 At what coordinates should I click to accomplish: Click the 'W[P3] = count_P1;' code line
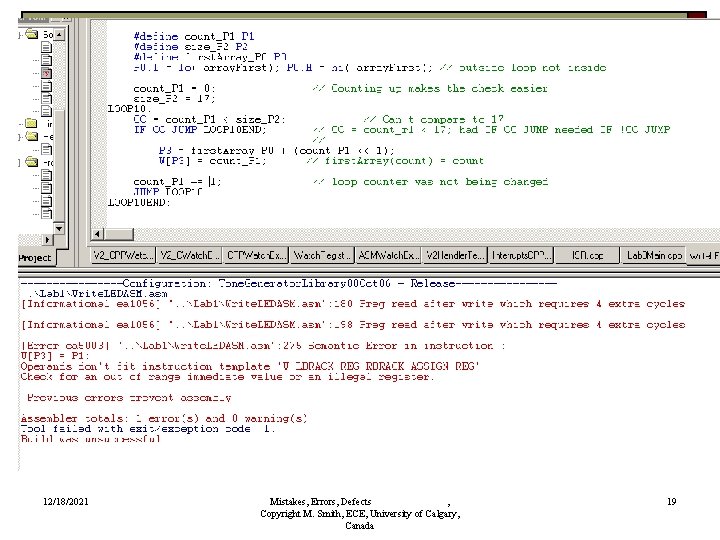(212, 161)
